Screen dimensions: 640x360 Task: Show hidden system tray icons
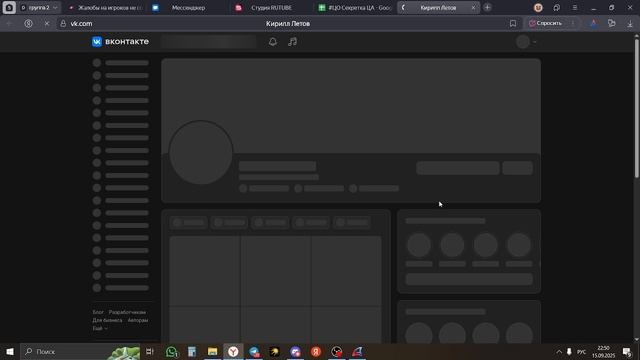click(x=559, y=351)
